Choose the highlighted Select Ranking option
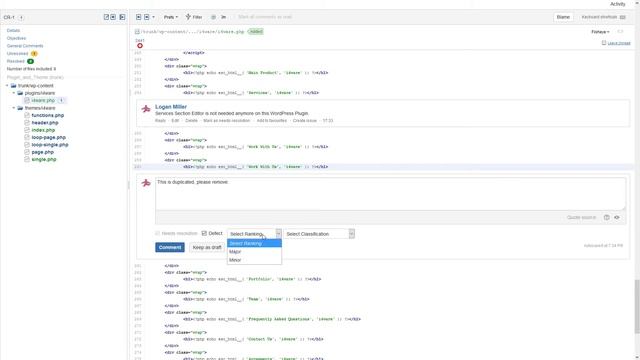Image resolution: width=640 pixels, height=360 pixels. click(254, 243)
